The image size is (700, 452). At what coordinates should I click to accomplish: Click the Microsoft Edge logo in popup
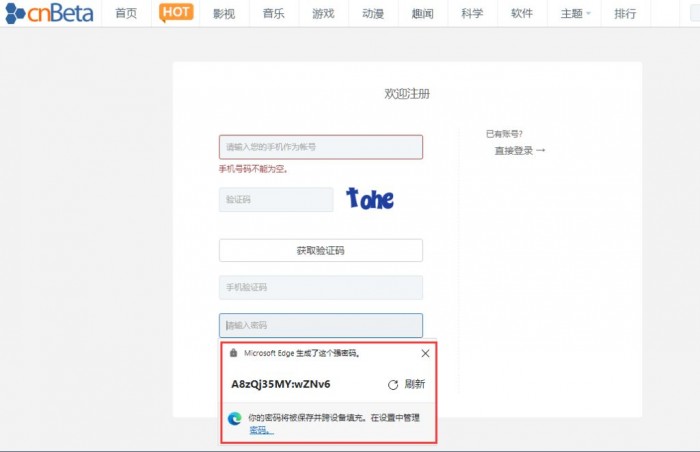[x=234, y=418]
